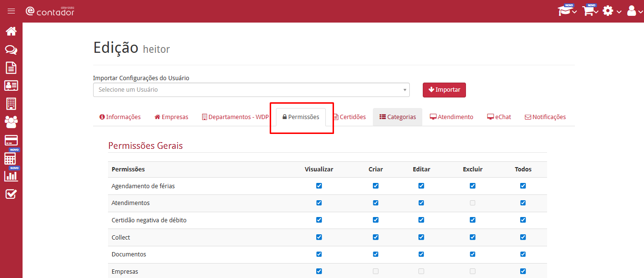Expand the user profile menu
The height and width of the screenshot is (278, 644).
634,11
